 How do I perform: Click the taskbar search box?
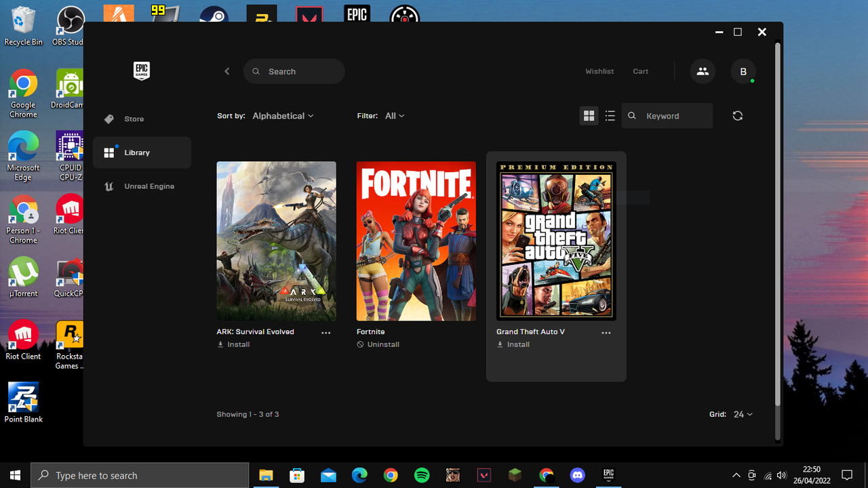tap(140, 475)
